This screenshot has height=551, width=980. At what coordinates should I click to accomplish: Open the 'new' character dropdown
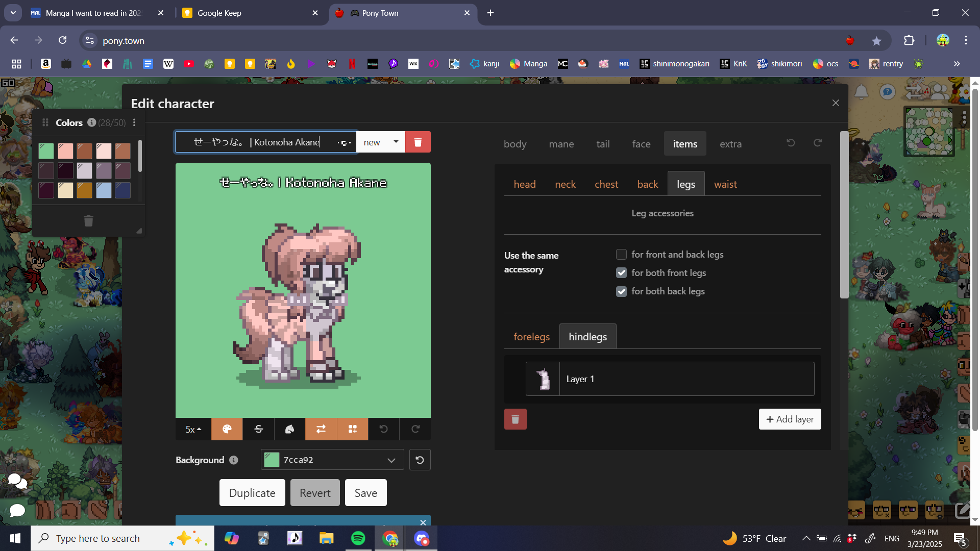[381, 142]
